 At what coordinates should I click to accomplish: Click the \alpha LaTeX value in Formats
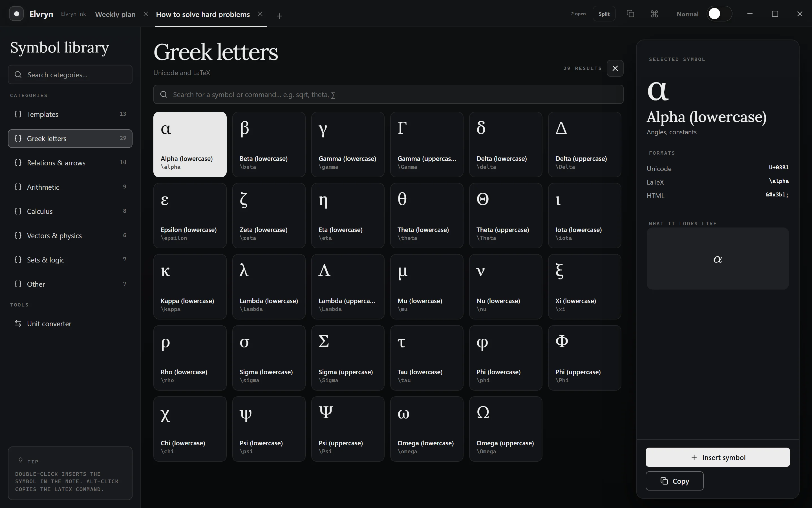pyautogui.click(x=778, y=181)
